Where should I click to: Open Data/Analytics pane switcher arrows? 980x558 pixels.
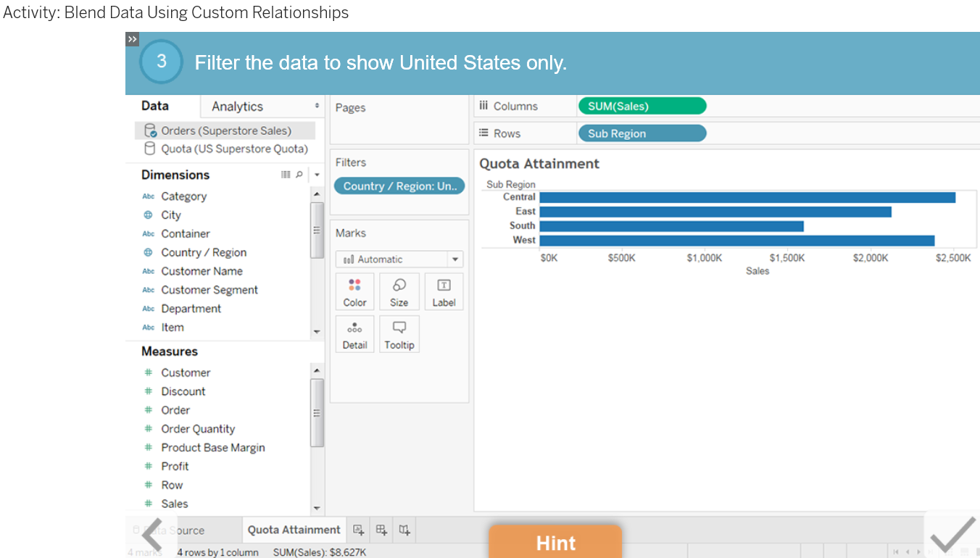[317, 107]
